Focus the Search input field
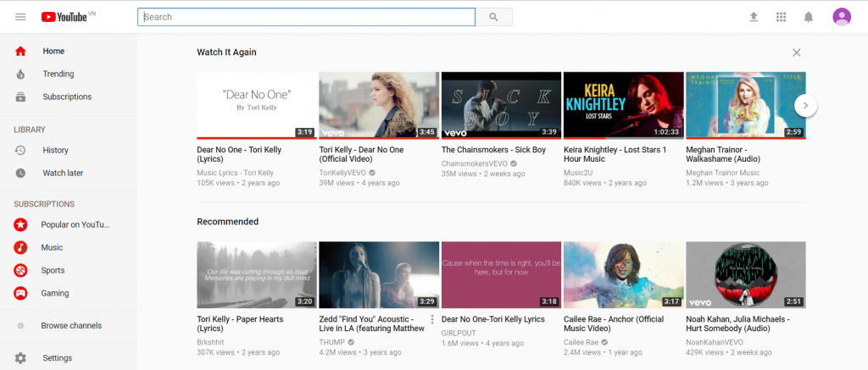 click(306, 17)
